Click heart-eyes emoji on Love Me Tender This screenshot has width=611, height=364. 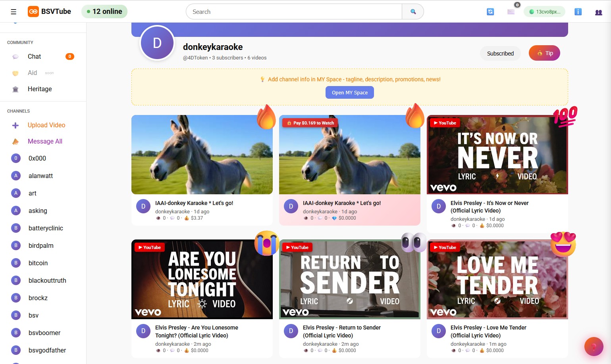coord(563,243)
